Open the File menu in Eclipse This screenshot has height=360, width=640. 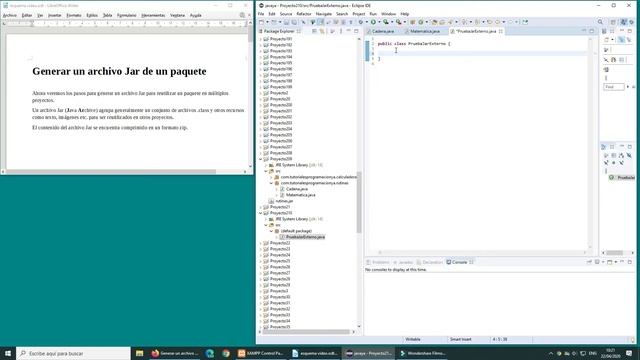tap(261, 14)
